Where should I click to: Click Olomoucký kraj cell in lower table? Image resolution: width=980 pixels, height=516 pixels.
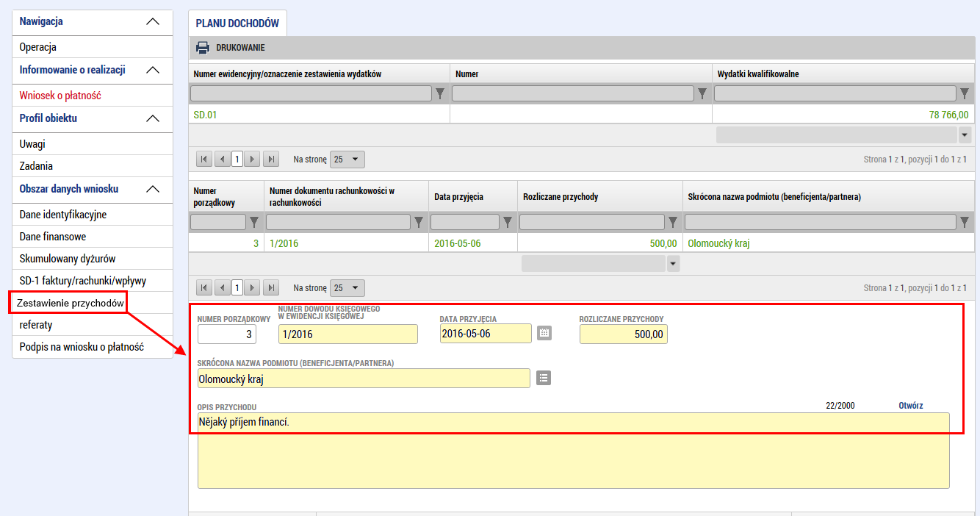tap(829, 243)
